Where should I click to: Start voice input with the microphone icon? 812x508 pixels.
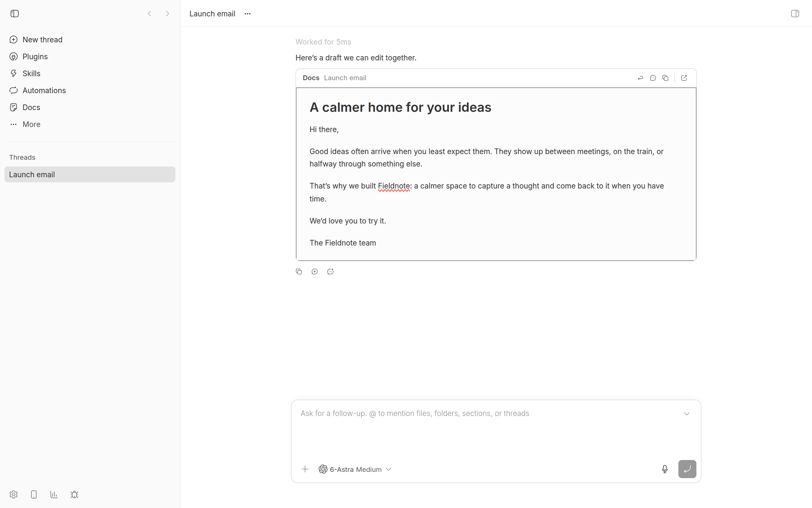click(x=664, y=469)
